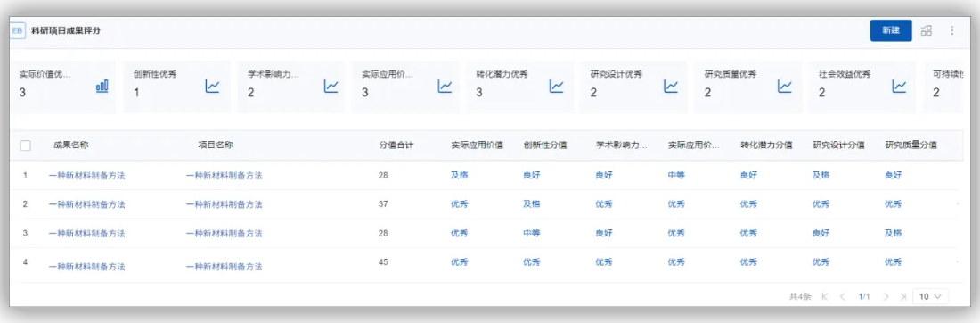The image size is (980, 323).
Task: Open 成果名称 link in row 2
Action: 87,204
